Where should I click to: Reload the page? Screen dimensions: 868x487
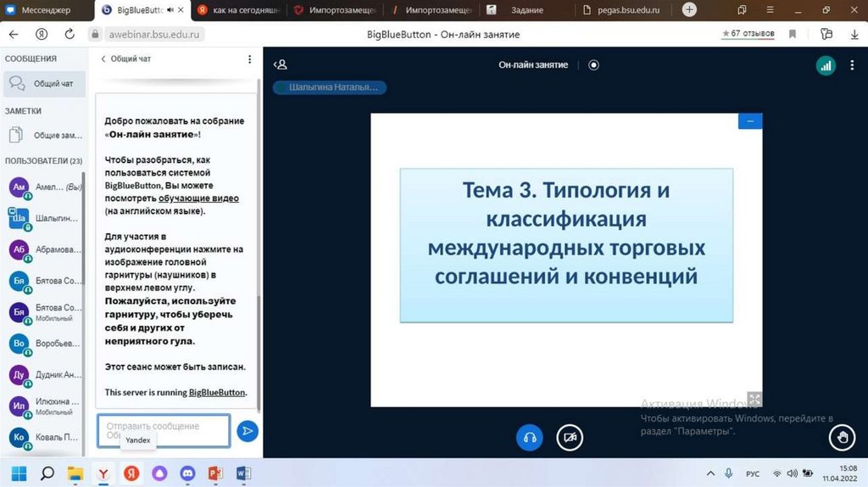pyautogui.click(x=70, y=34)
